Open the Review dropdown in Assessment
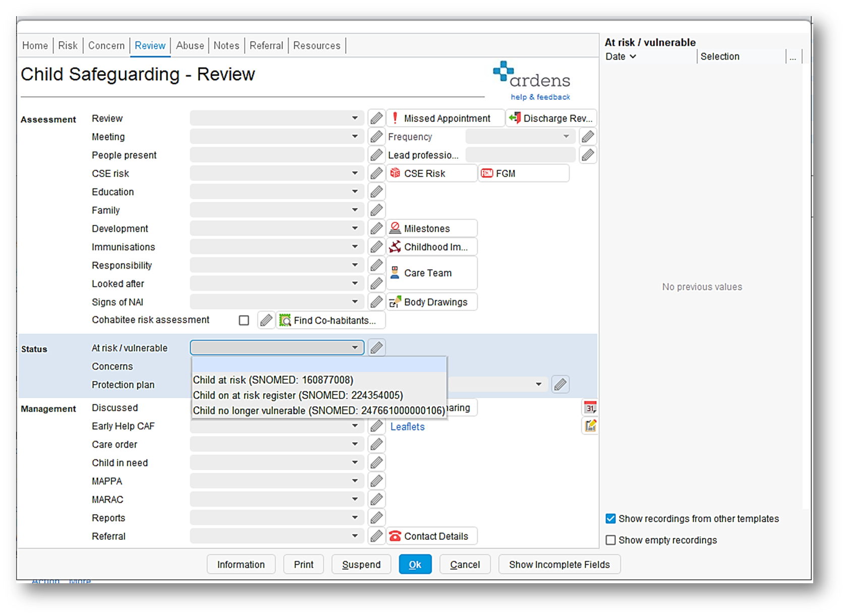 point(277,118)
